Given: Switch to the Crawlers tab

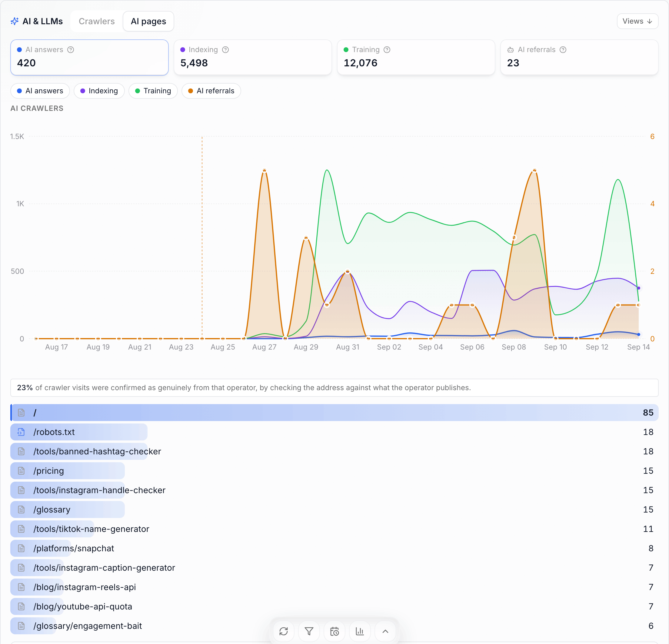Looking at the screenshot, I should (97, 21).
